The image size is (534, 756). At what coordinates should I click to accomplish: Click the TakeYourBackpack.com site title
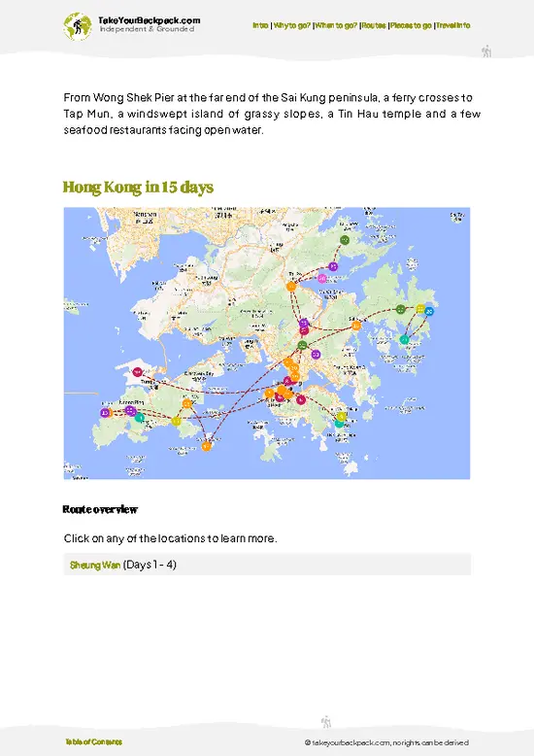pyautogui.click(x=149, y=20)
